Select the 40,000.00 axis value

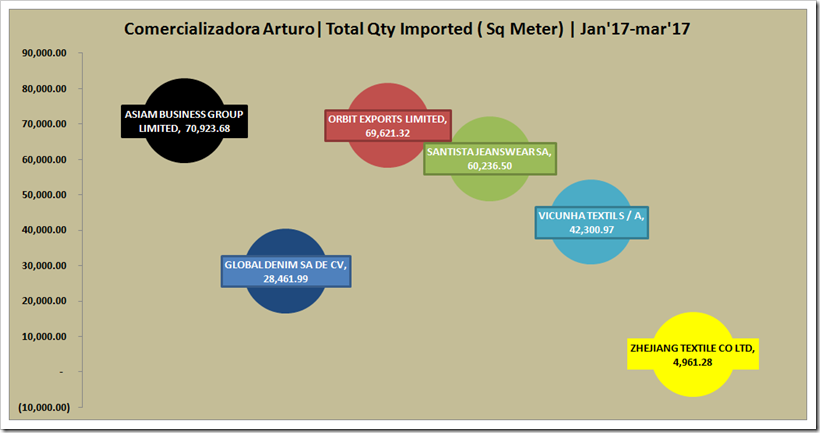44,230
